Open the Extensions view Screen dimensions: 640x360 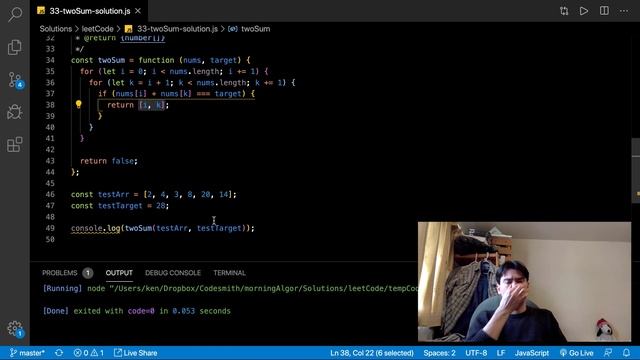coord(15,144)
